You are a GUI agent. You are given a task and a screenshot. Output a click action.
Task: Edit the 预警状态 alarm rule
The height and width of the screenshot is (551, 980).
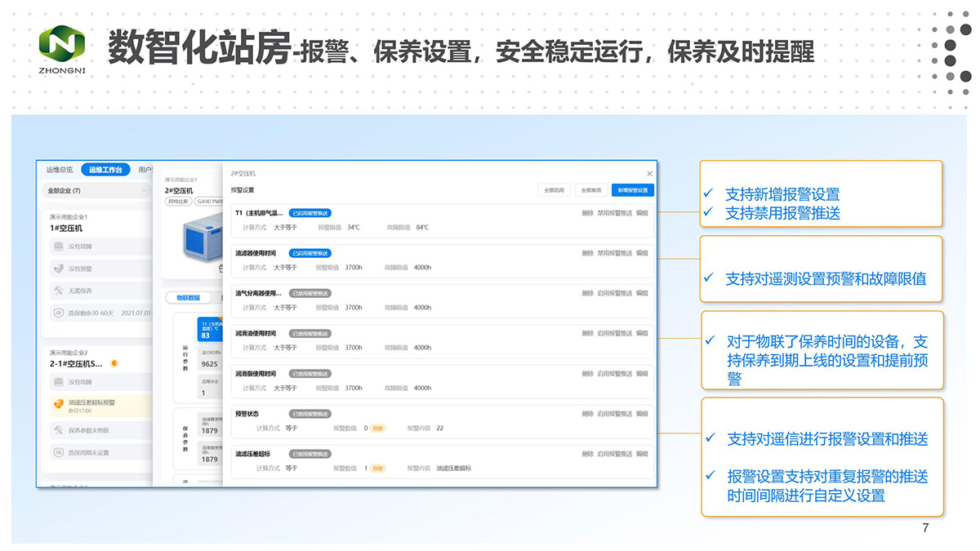[x=642, y=414]
